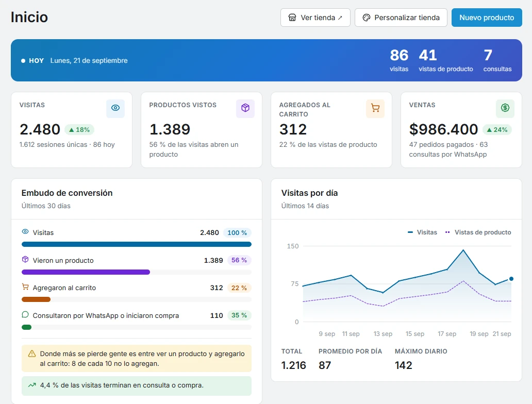Click the warning triangle icon in the yellow notice
Image resolution: width=532 pixels, height=404 pixels.
pyautogui.click(x=32, y=354)
